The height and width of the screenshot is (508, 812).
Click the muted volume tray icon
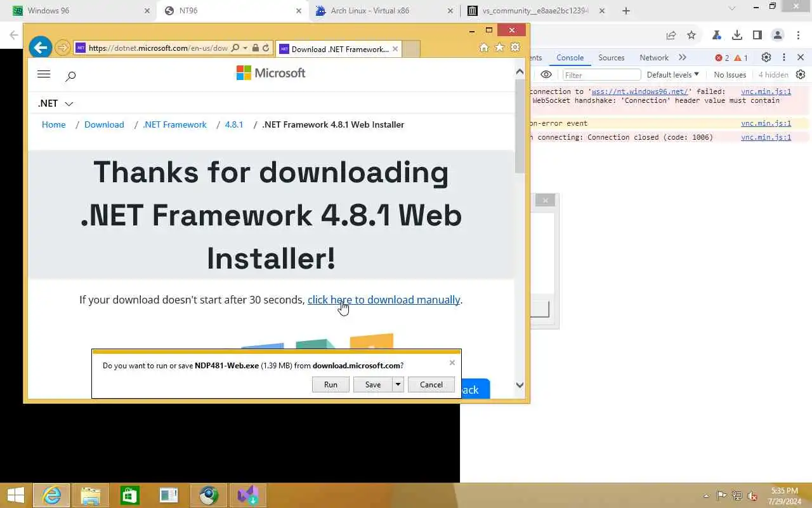click(752, 496)
